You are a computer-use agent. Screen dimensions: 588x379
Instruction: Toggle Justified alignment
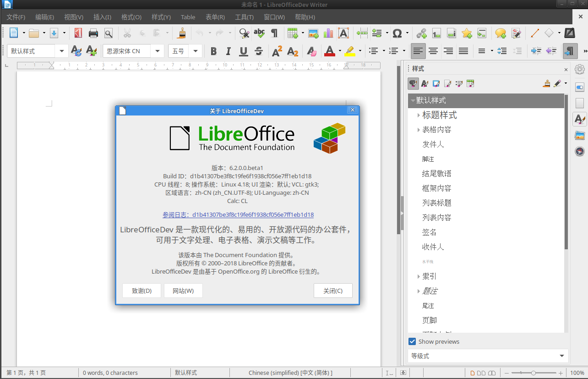463,51
